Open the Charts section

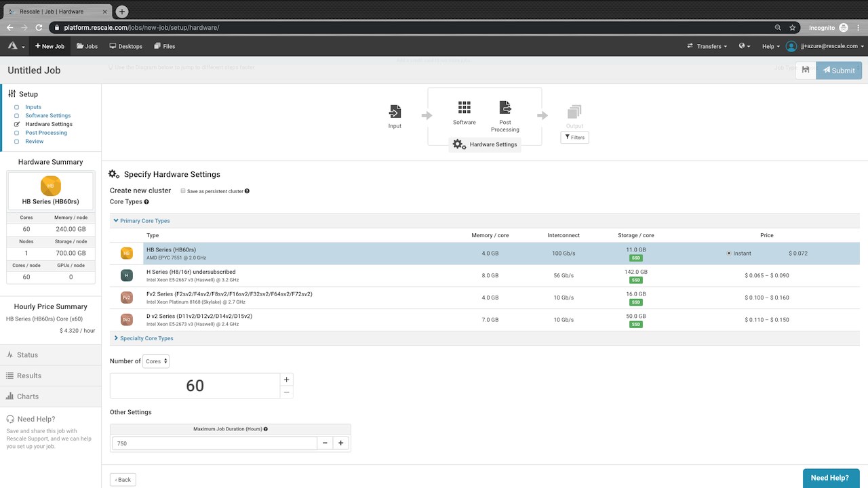tap(51, 396)
